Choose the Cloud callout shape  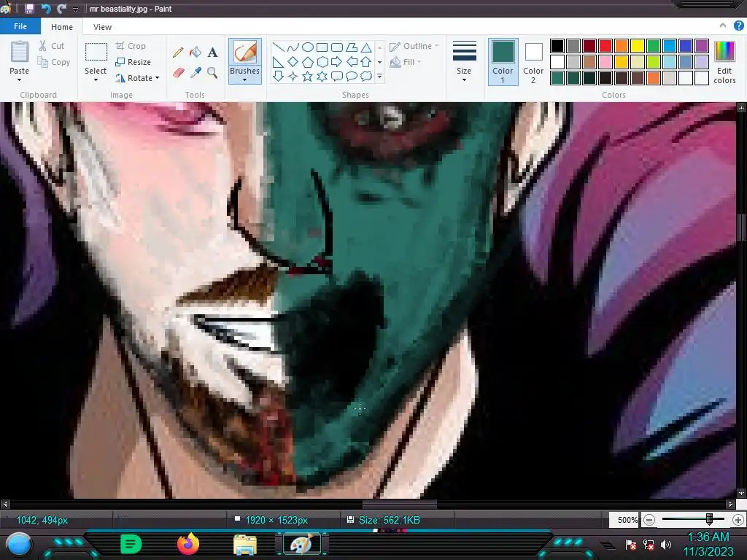[x=366, y=76]
